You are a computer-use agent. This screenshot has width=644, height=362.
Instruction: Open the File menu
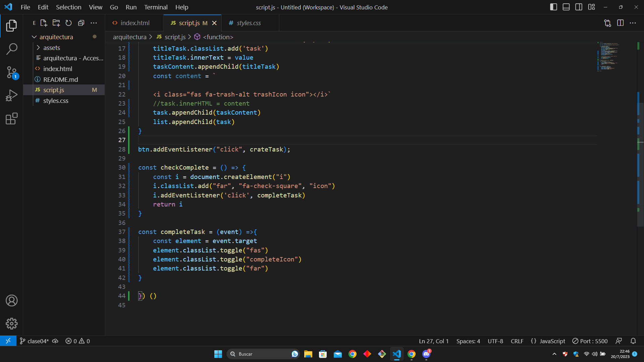25,7
